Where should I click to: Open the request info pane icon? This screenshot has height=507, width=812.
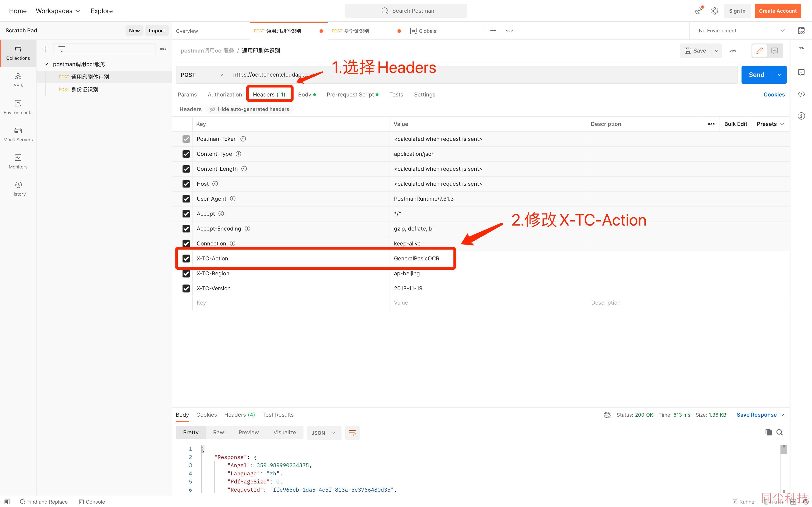[x=801, y=116]
